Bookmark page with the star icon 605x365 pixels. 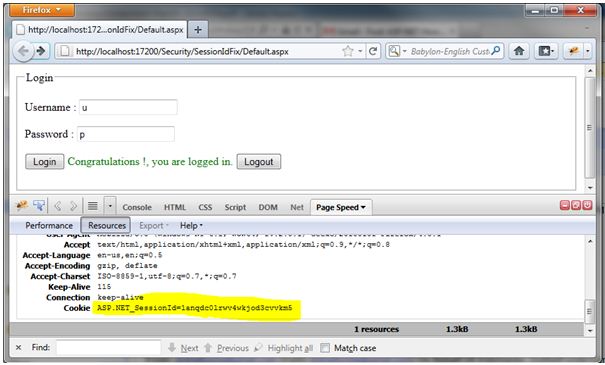pyautogui.click(x=348, y=51)
